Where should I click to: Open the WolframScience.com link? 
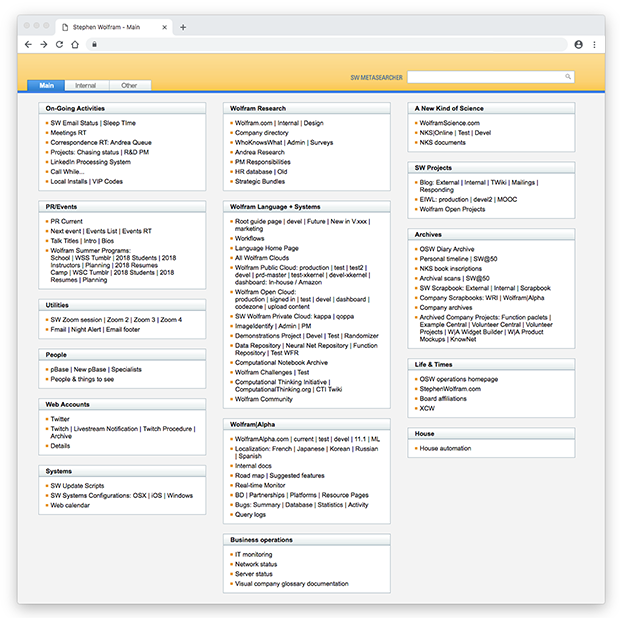pyautogui.click(x=450, y=123)
